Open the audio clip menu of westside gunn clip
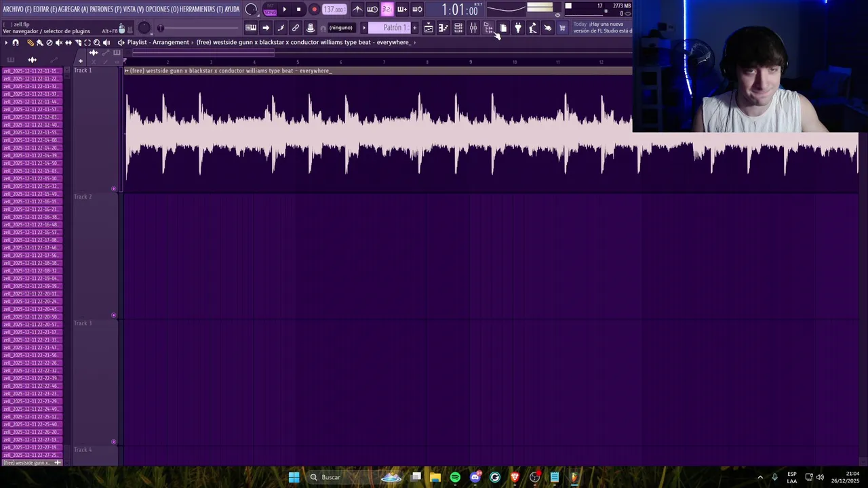Viewport: 868px width, 488px height. [x=127, y=70]
